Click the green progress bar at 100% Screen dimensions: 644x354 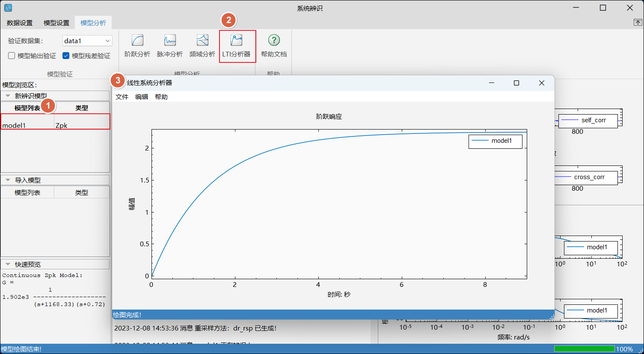click(584, 349)
